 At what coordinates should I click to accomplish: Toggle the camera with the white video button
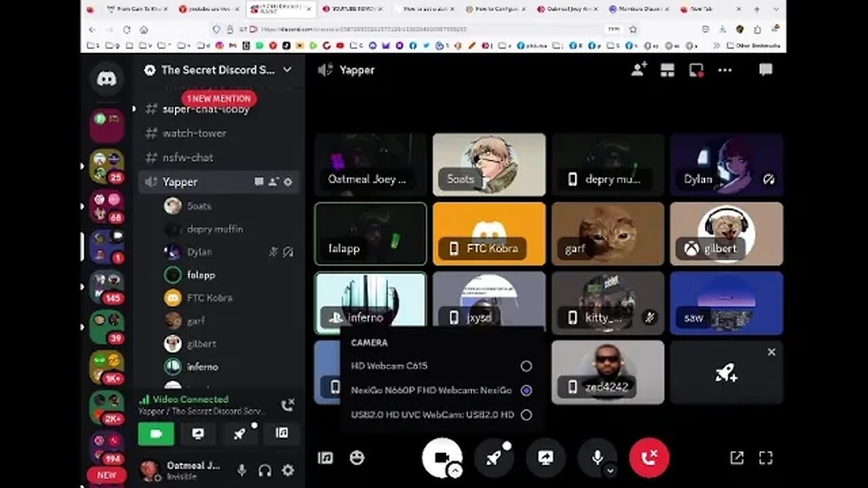(441, 457)
